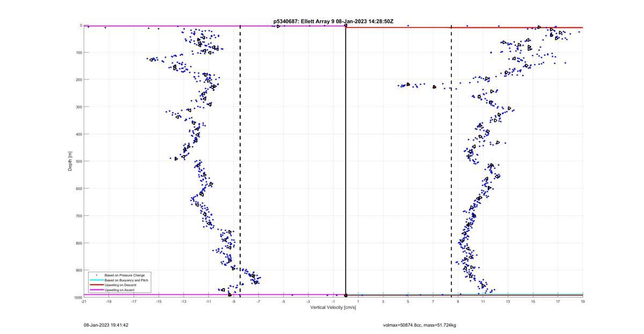Click x-axis tick label '17'
Image resolution: width=644 pixels, height=334 pixels.
pyautogui.click(x=558, y=301)
